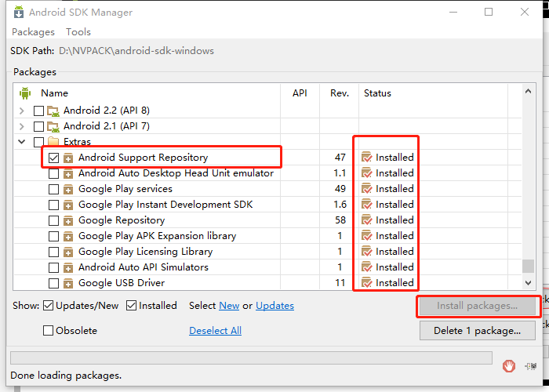Click the installed status icon for Google Play APK Expansion library
Image resolution: width=549 pixels, height=392 pixels.
pyautogui.click(x=366, y=236)
